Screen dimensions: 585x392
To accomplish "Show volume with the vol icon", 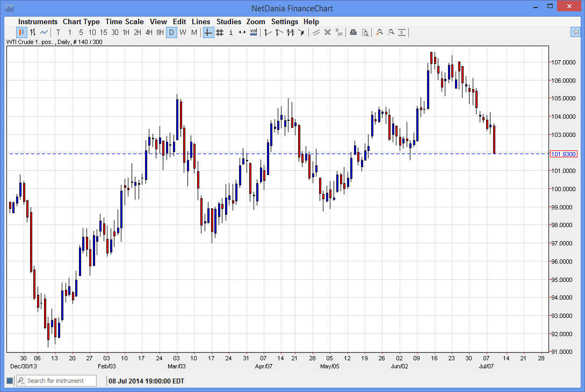I will click(253, 32).
